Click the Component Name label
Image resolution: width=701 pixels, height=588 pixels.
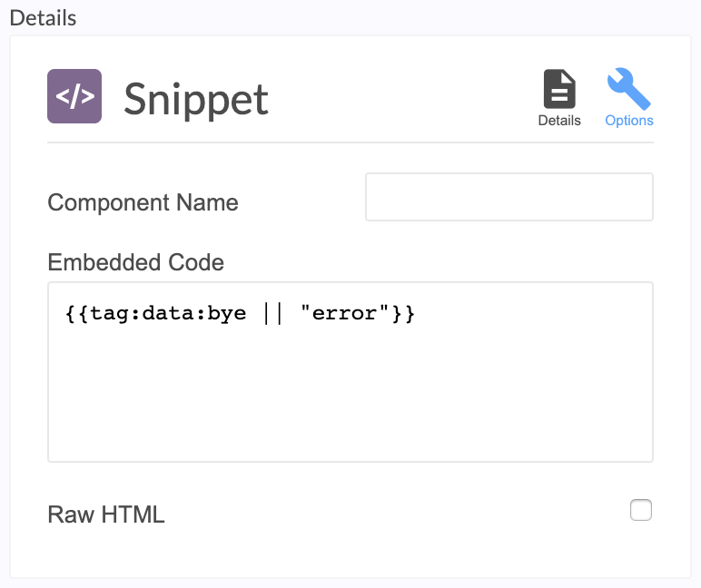click(x=143, y=202)
